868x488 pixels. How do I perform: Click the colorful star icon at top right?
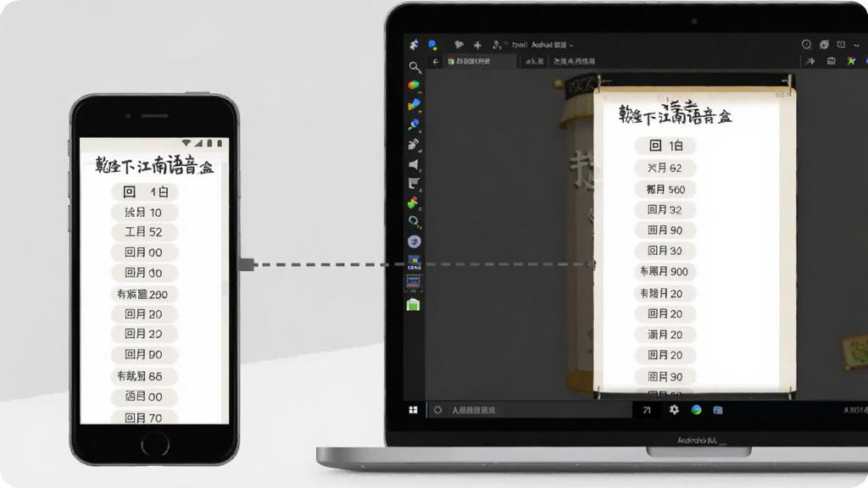pyautogui.click(x=851, y=61)
